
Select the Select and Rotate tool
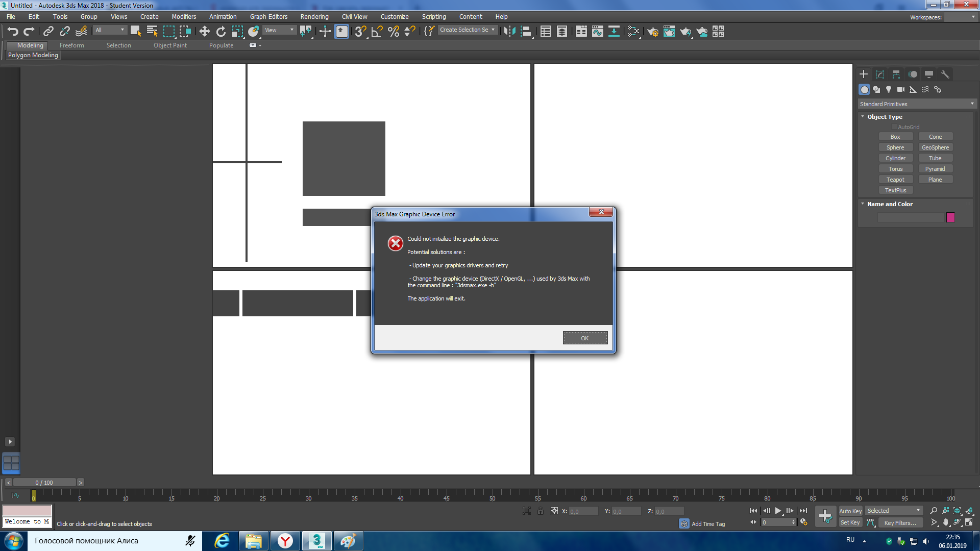click(221, 32)
